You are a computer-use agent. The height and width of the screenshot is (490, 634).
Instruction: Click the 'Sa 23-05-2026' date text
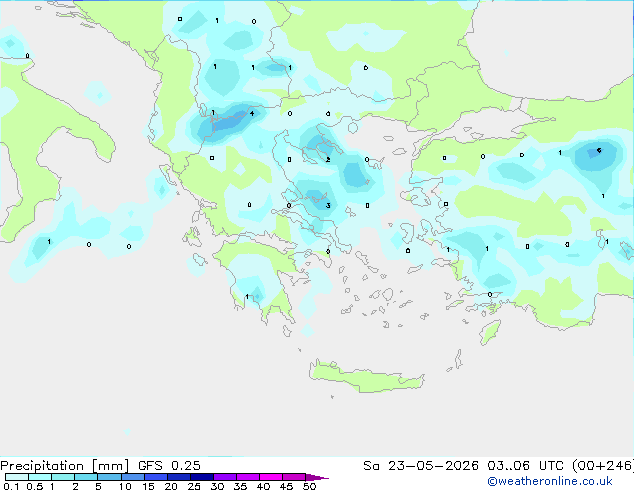tap(421, 466)
